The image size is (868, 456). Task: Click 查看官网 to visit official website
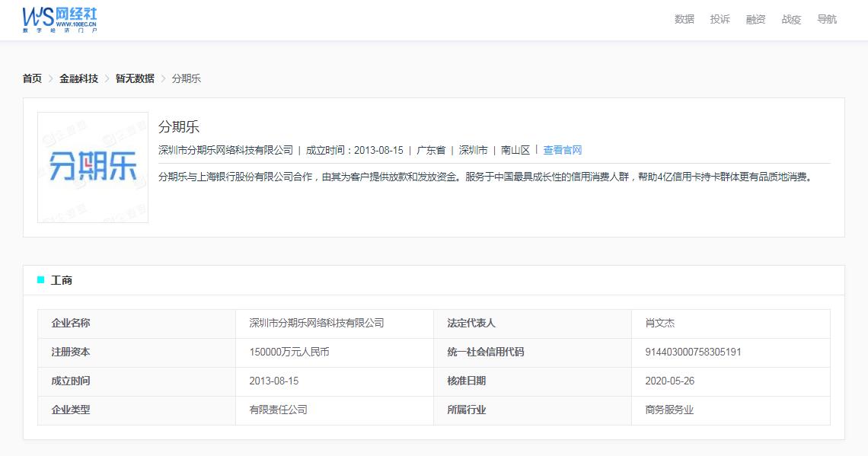[564, 150]
